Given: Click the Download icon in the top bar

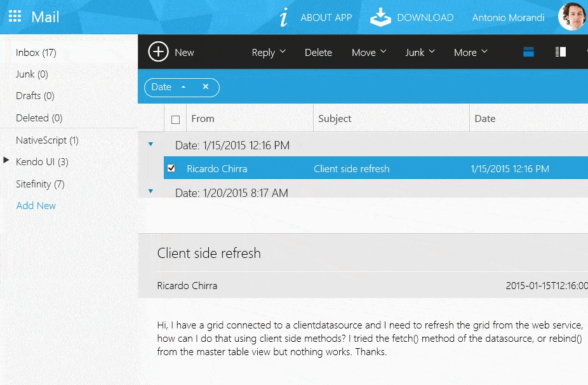Looking at the screenshot, I should click(x=380, y=17).
